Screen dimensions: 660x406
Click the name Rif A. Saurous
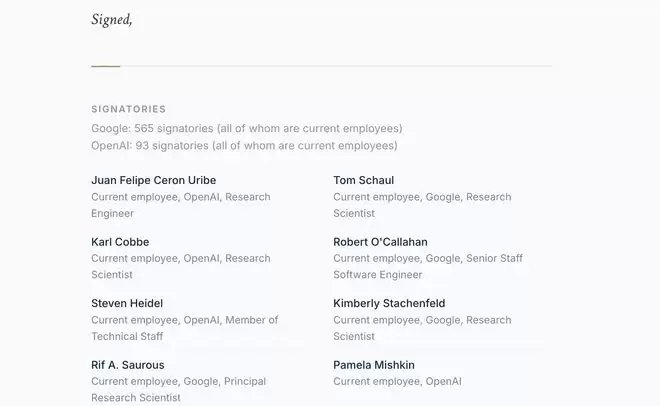point(128,365)
